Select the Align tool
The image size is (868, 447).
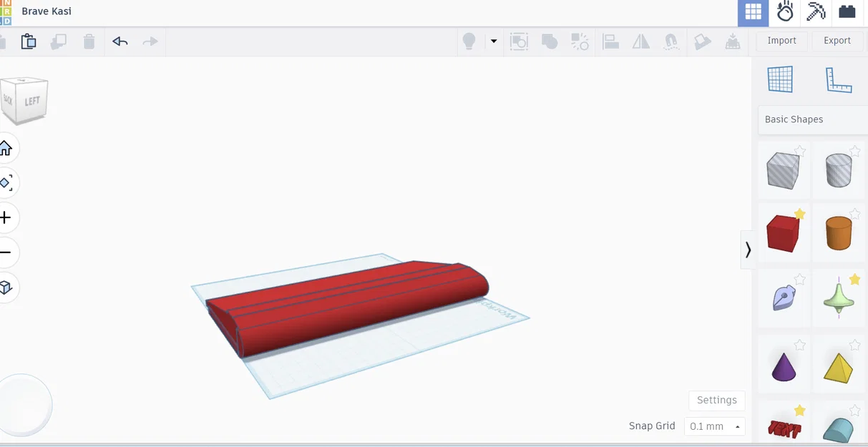pos(610,41)
